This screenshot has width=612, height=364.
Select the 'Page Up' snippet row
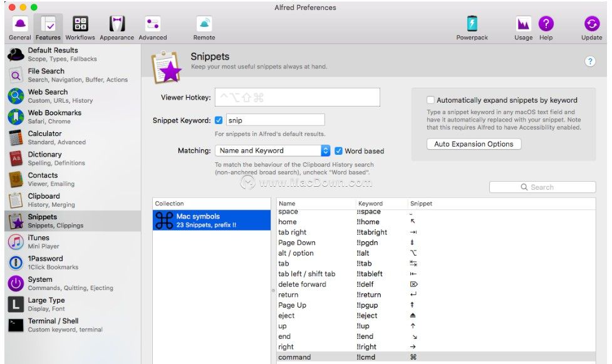tap(436, 305)
